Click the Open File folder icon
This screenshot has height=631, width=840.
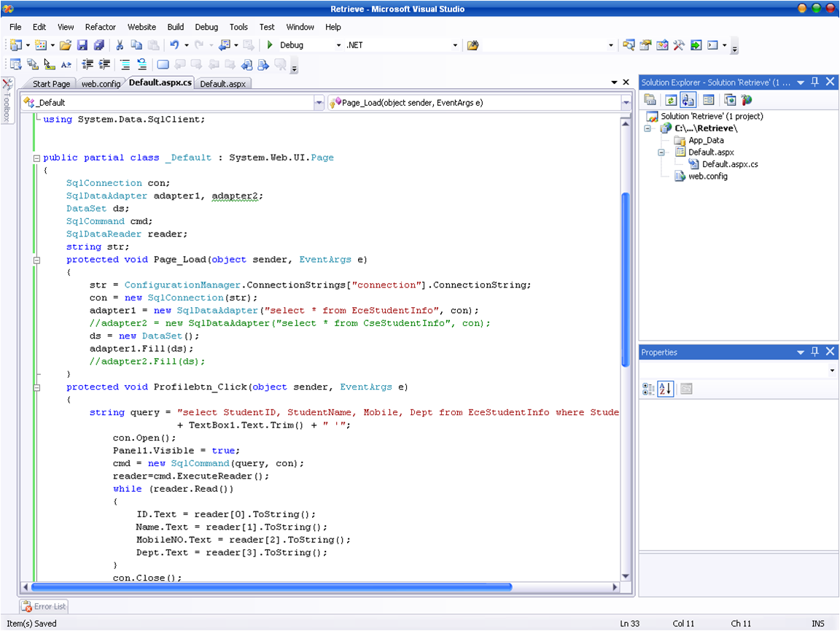coord(66,45)
